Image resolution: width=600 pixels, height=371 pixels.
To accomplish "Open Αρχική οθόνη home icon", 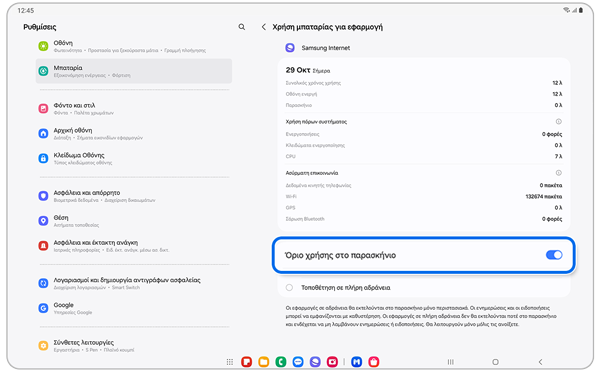I will (43, 133).
